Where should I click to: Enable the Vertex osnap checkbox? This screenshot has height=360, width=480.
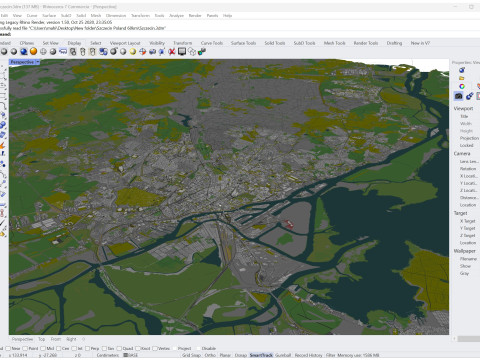point(155,348)
